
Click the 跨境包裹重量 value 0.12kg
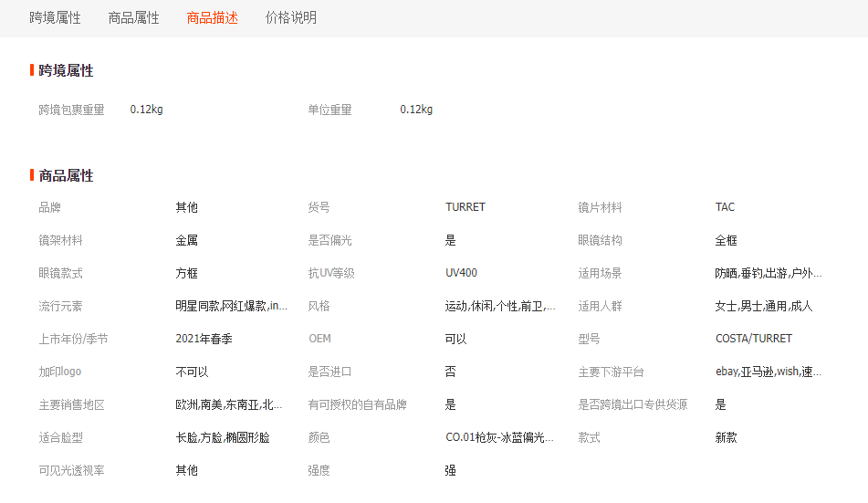pyautogui.click(x=146, y=110)
